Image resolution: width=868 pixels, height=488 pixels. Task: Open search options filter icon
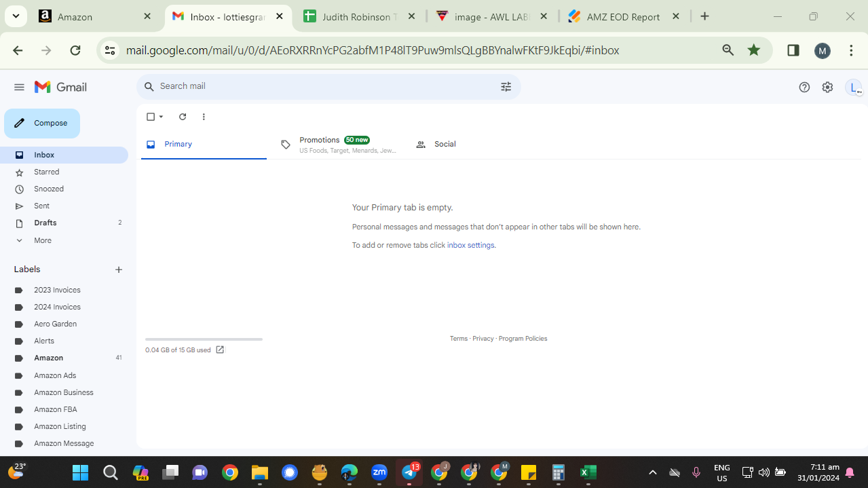pos(506,86)
